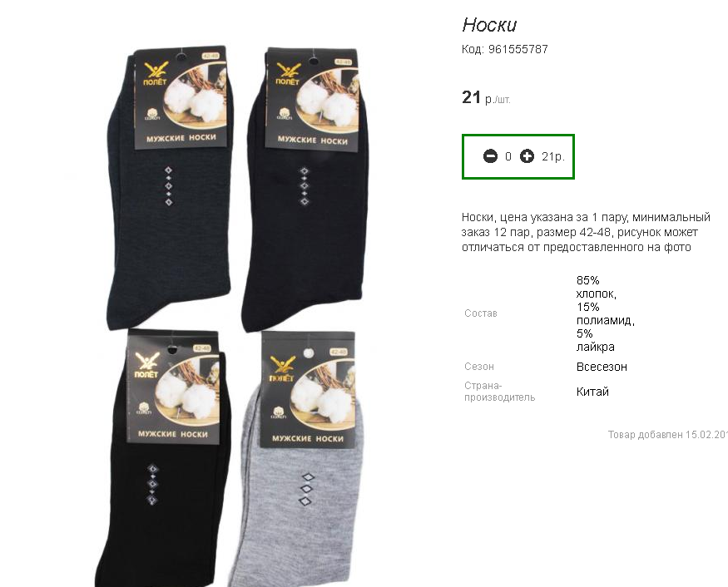Image resolution: width=728 pixels, height=587 pixels.
Task: Click the Товар добавлен date text
Action: (x=667, y=435)
